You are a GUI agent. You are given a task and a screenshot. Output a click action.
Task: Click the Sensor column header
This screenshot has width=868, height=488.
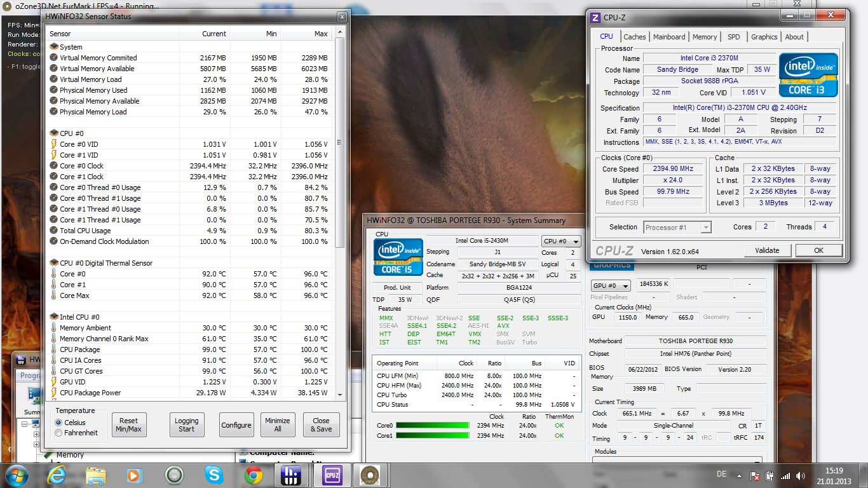click(113, 34)
